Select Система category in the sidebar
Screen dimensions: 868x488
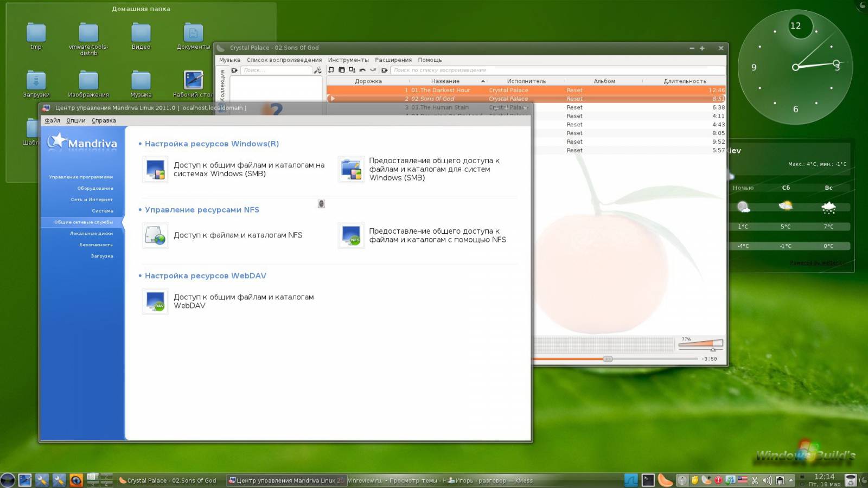(103, 211)
